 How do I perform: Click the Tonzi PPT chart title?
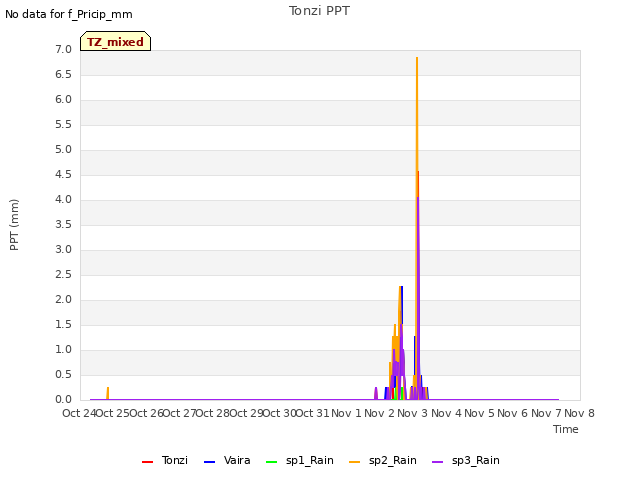[x=319, y=11]
